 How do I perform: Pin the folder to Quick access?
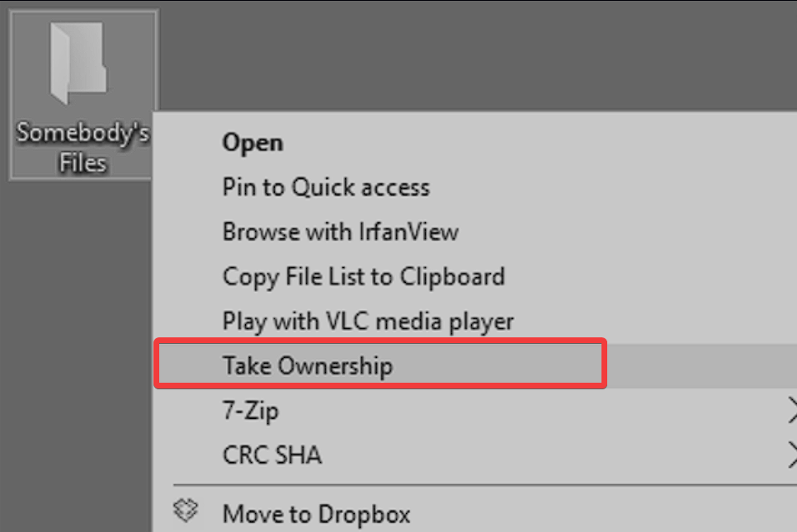coord(326,187)
